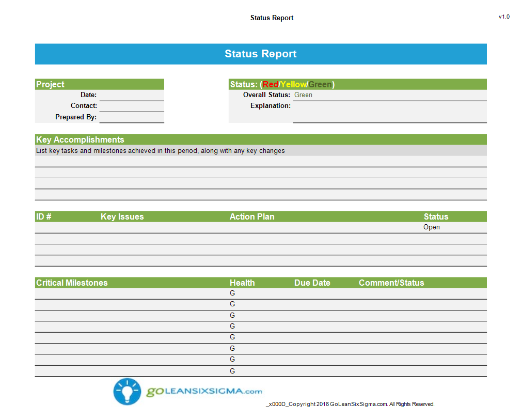Click the last milestone G health cell
The height and width of the screenshot is (420, 522).
pyautogui.click(x=261, y=371)
